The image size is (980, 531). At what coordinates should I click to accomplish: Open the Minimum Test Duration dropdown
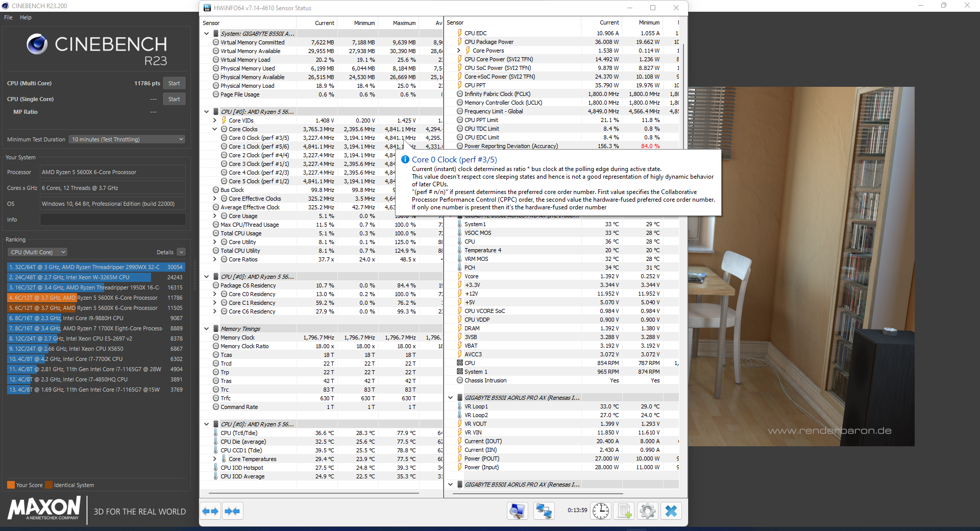127,139
